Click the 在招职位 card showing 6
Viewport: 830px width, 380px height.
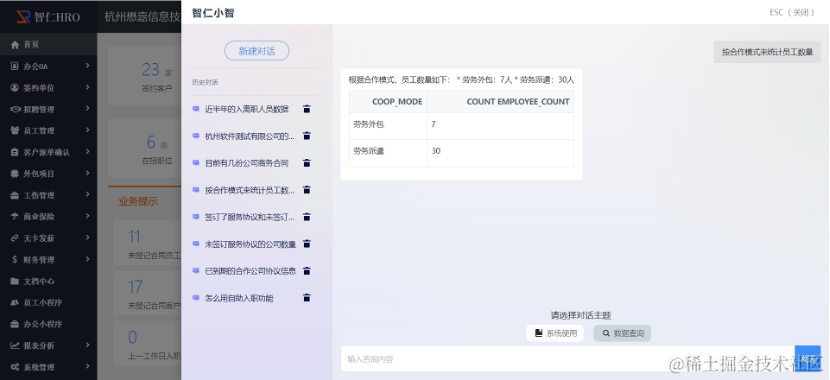[x=145, y=148]
